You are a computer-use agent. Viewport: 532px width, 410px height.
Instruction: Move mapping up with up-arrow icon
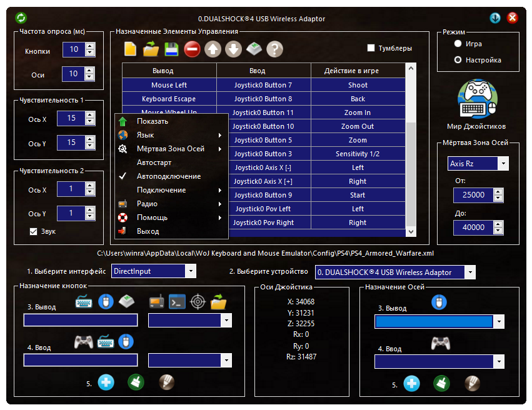point(213,49)
